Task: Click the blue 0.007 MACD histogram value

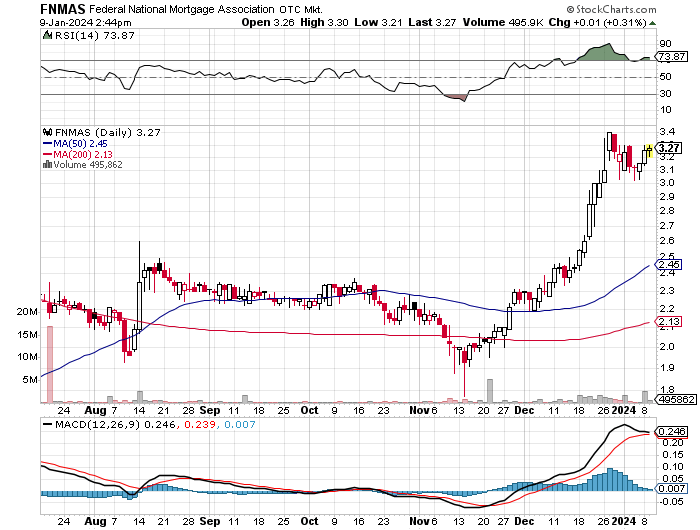Action: tap(240, 425)
